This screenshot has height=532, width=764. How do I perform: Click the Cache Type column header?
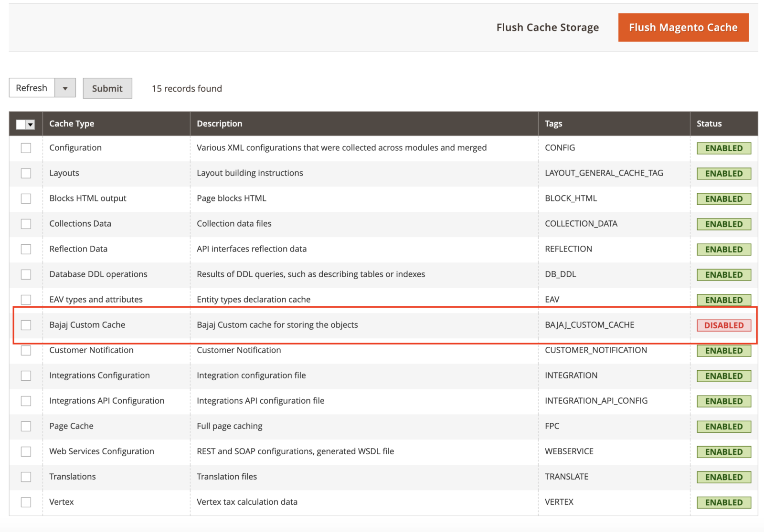72,124
